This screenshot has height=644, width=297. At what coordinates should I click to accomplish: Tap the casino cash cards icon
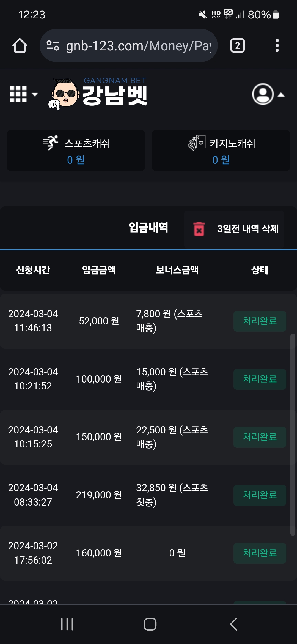pyautogui.click(x=197, y=143)
